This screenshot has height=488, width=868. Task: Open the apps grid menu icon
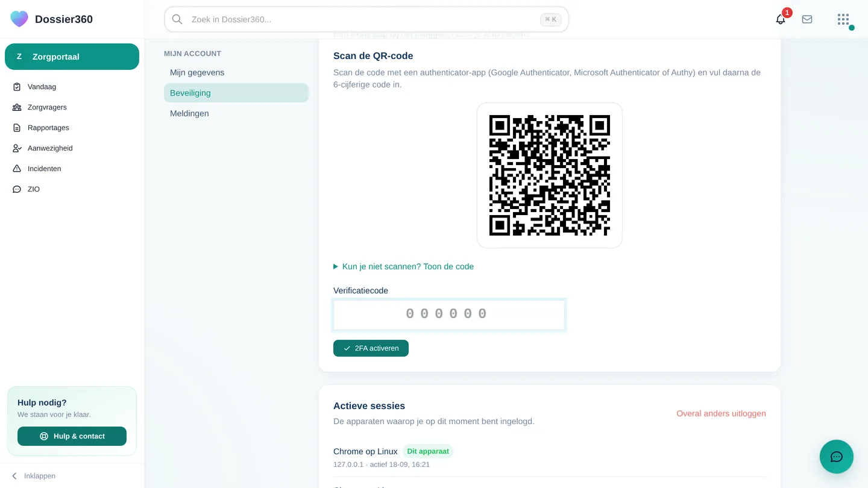[x=843, y=19]
